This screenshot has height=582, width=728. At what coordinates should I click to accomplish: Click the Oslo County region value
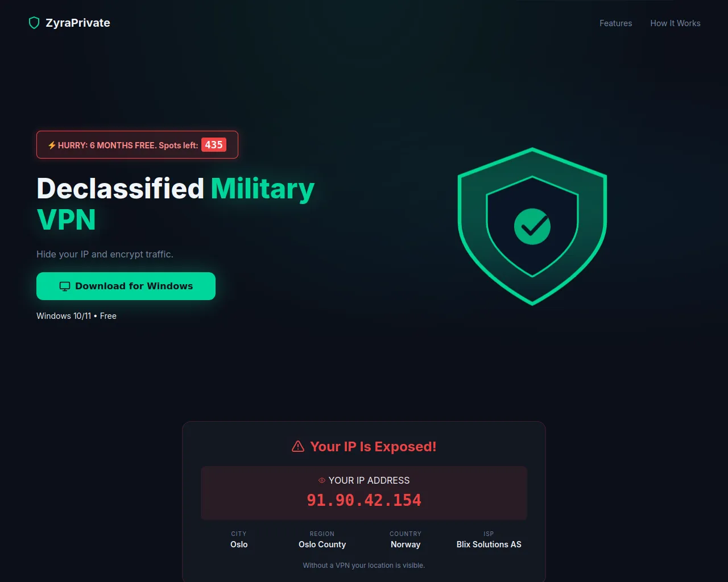[x=322, y=544]
